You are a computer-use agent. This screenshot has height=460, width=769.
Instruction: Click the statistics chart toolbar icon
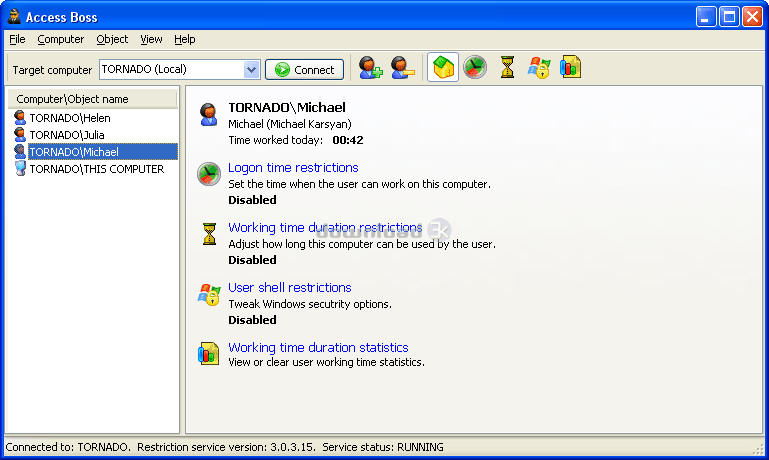point(571,68)
